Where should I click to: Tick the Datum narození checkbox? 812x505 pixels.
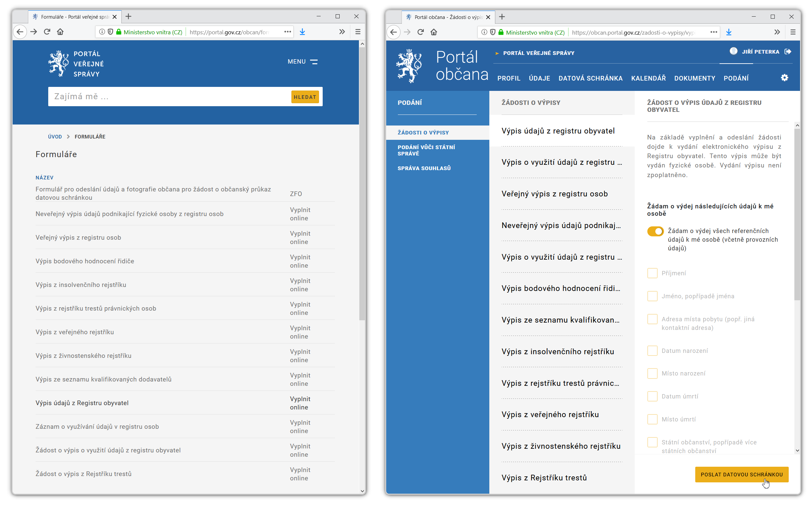click(x=652, y=351)
